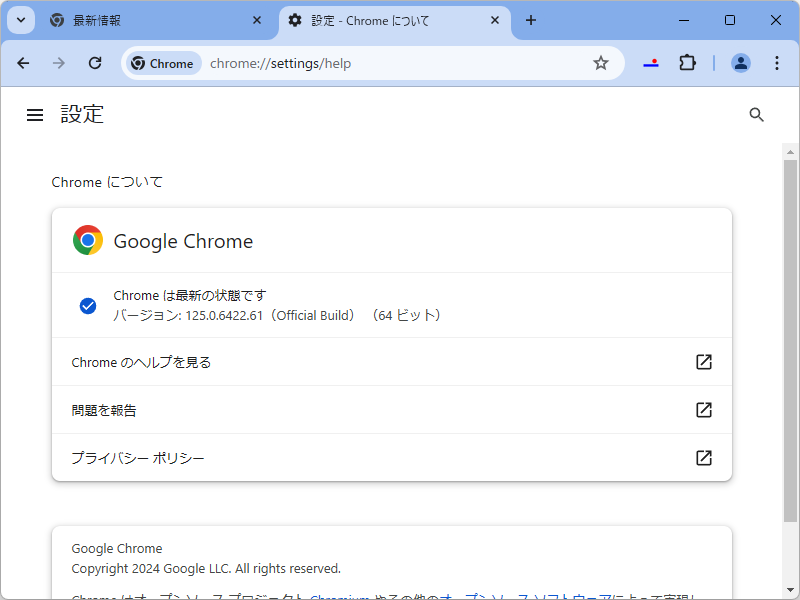Screen dimensions: 800x600
Task: Click the external link icon for プライバシー ポリシー
Action: coord(704,457)
